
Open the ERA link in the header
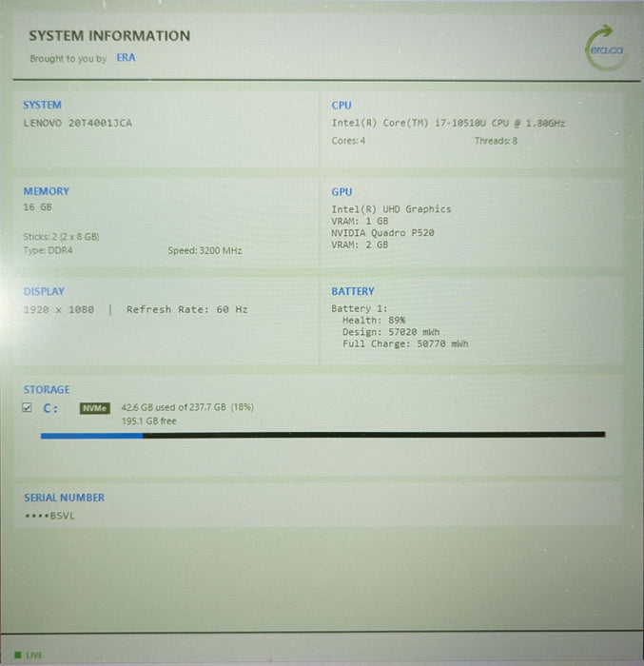[x=126, y=58]
